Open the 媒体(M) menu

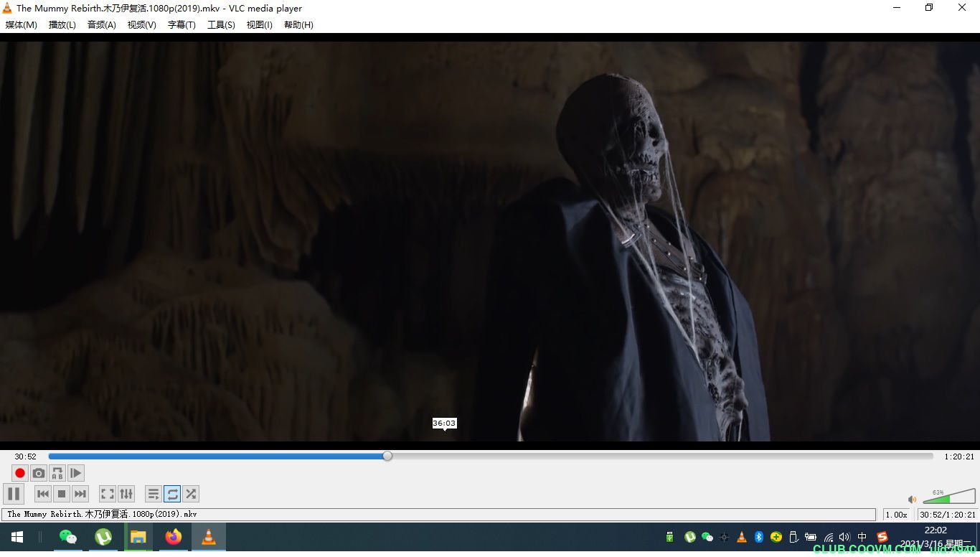(22, 24)
